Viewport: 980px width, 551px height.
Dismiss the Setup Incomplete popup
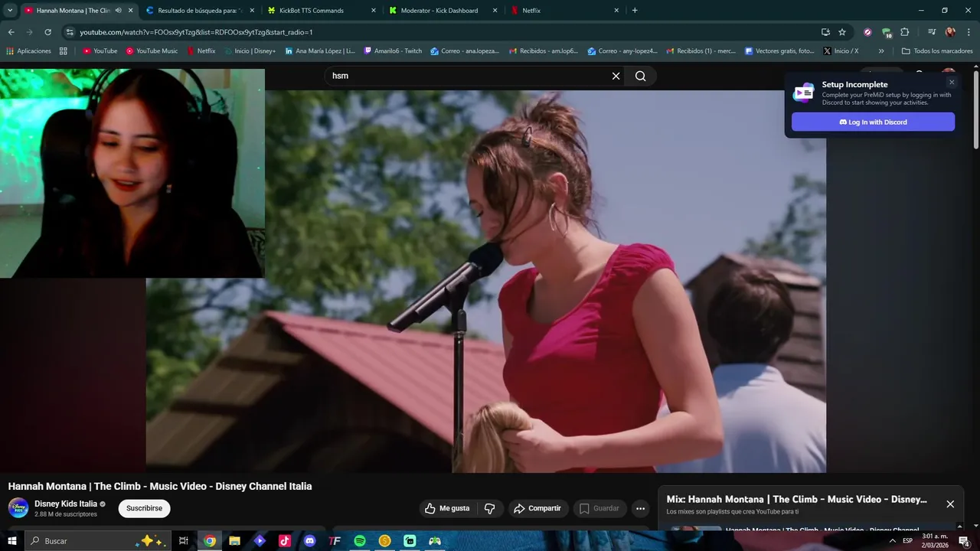(952, 82)
